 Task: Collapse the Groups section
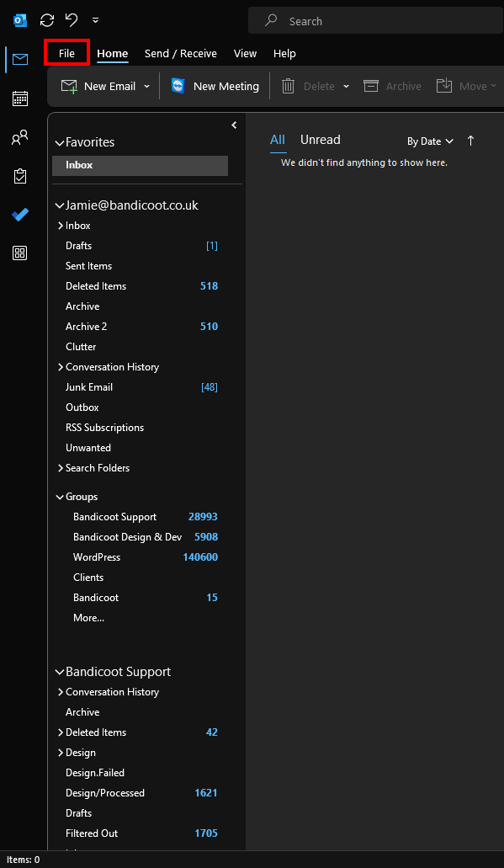pyautogui.click(x=60, y=497)
